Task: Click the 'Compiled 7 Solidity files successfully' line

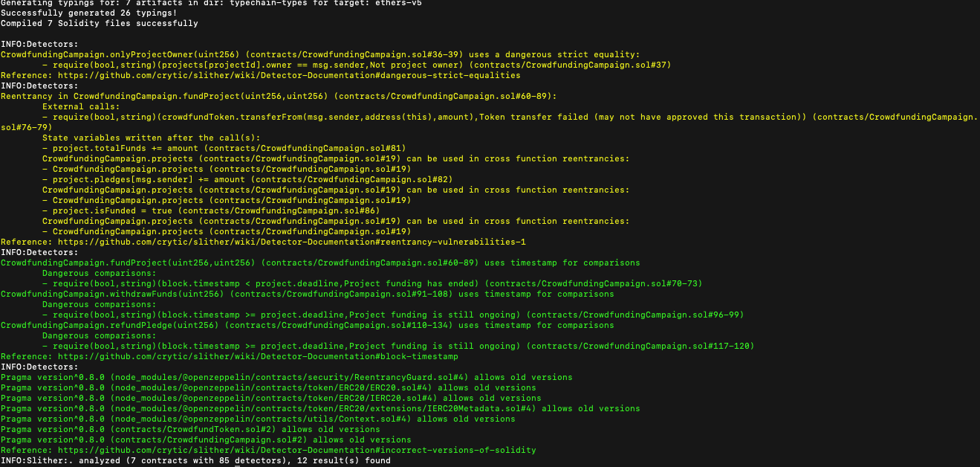Action: pyautogui.click(x=100, y=23)
